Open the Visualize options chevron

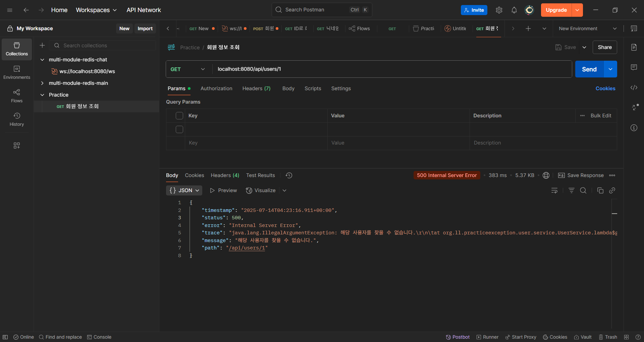pyautogui.click(x=284, y=190)
